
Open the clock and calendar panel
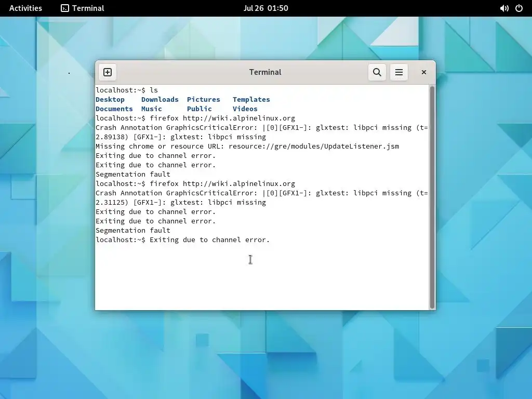pos(265,8)
